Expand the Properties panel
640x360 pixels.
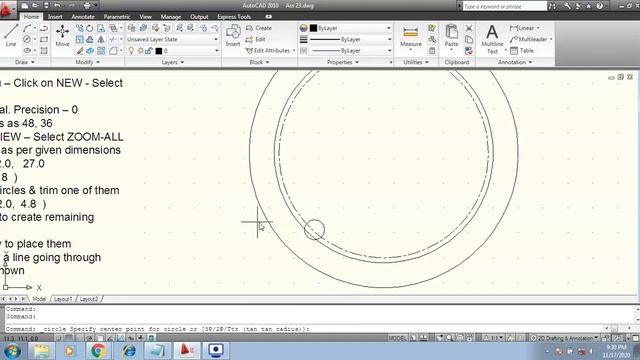(x=343, y=62)
